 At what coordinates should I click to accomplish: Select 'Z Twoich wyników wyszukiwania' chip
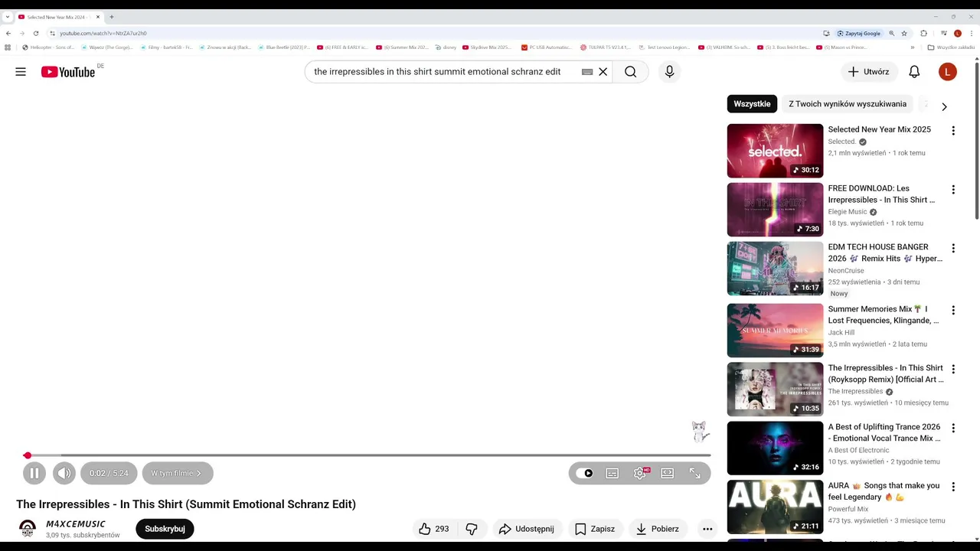click(848, 104)
